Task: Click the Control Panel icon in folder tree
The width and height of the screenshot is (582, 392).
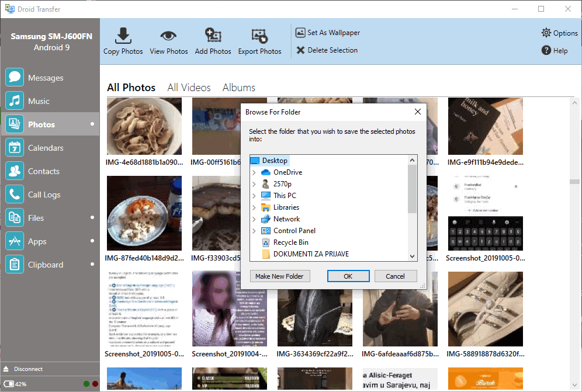Action: tap(266, 231)
